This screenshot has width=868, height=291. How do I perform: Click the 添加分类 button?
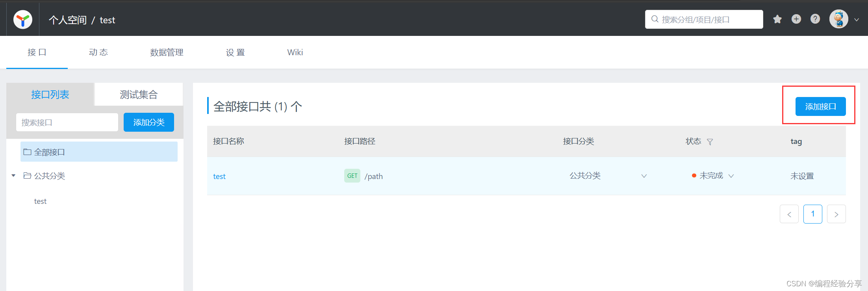(x=149, y=122)
